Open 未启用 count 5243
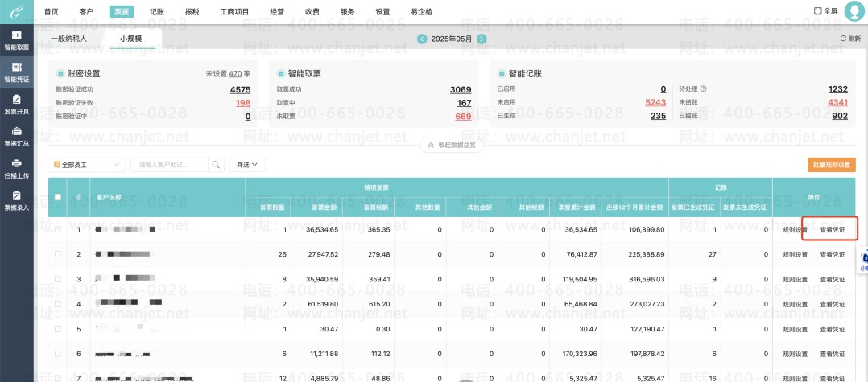 [x=655, y=102]
